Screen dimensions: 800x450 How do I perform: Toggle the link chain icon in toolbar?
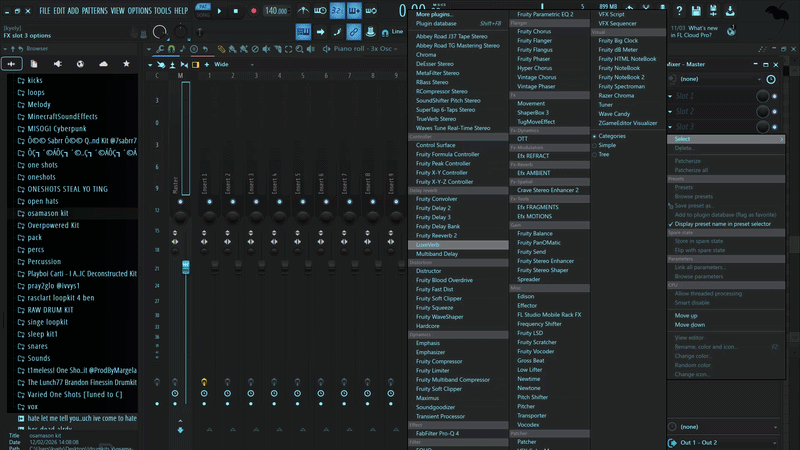tap(354, 32)
